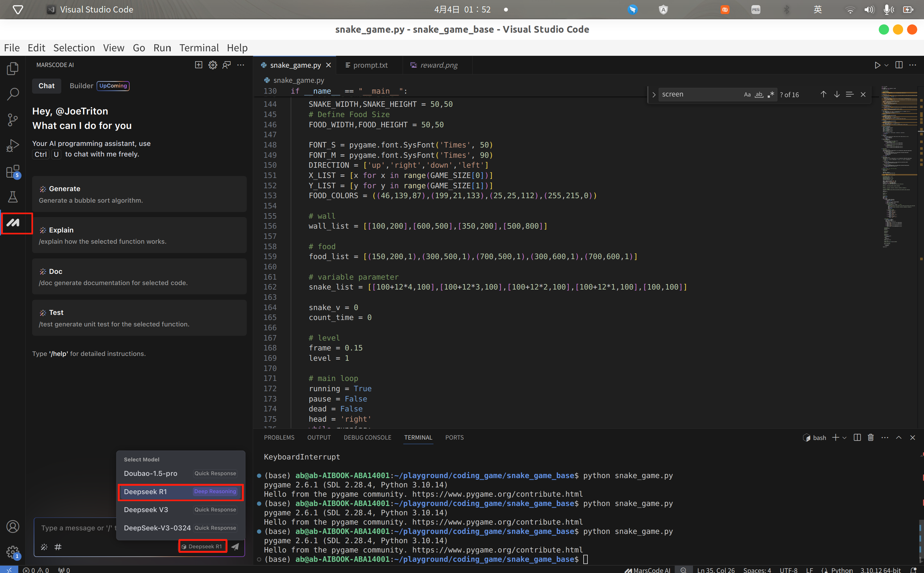Click the MarsCode AI sidebar icon

[13, 223]
